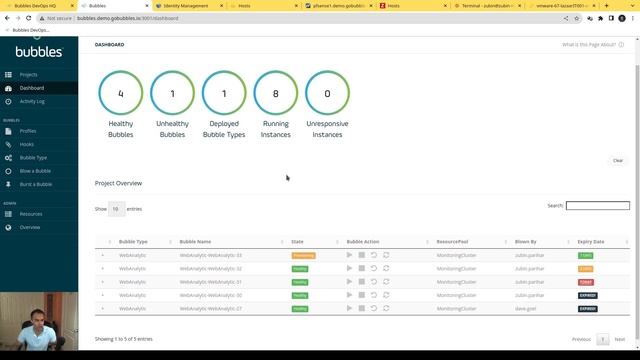The image size is (640, 360).
Task: Stop the WebAnalytic-31 bubble with its stop icon
Action: tap(362, 282)
